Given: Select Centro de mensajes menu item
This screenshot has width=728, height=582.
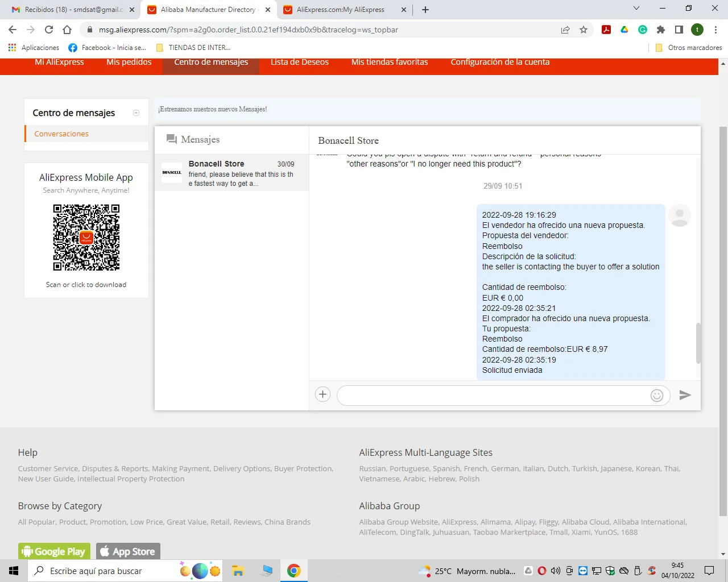Looking at the screenshot, I should [x=211, y=63].
